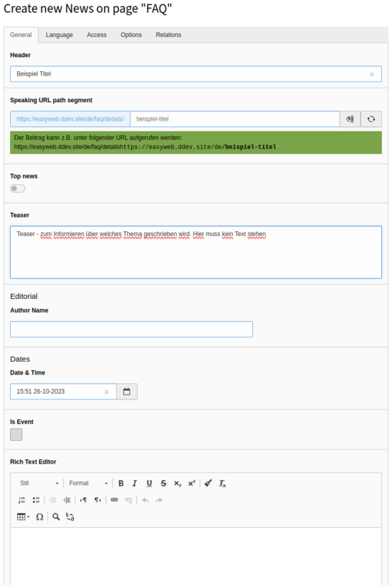Click the Find magnifier icon in editor

56,517
